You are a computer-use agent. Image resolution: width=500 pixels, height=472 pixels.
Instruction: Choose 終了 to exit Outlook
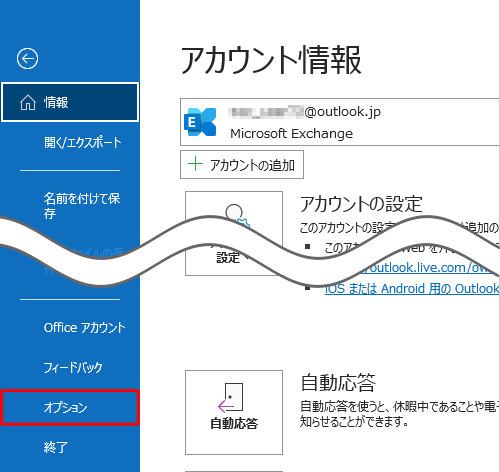(x=56, y=447)
